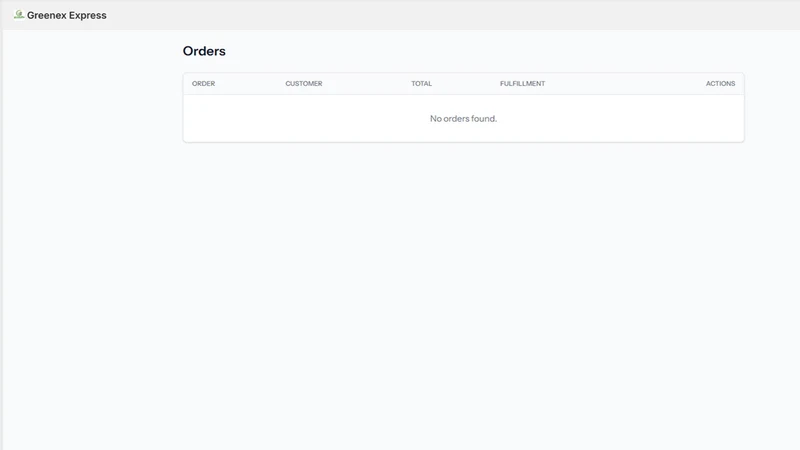Select the CUSTOMER column header
Viewport: 800px width, 450px height.
(304, 84)
